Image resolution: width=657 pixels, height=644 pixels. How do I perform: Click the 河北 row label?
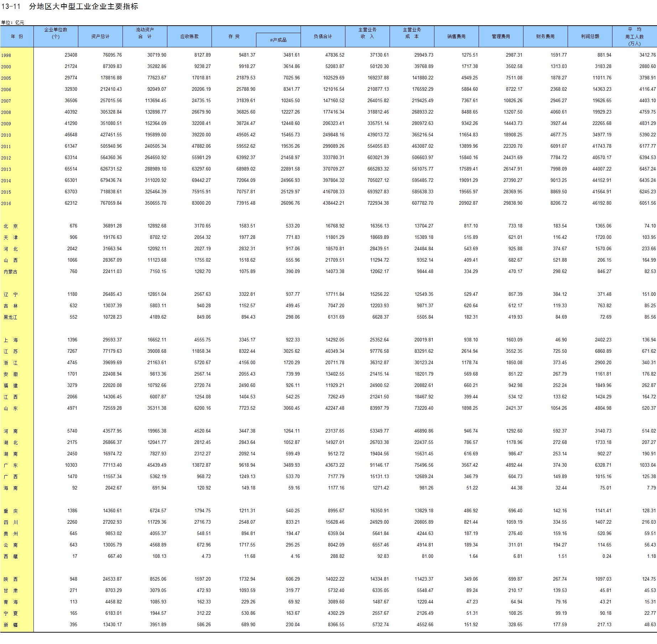click(x=11, y=249)
